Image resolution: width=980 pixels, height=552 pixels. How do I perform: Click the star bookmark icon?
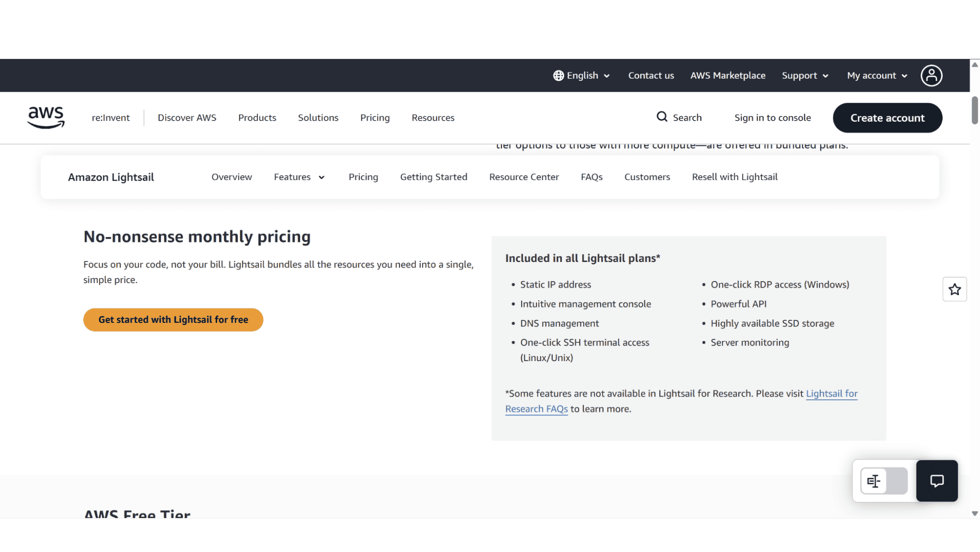954,289
